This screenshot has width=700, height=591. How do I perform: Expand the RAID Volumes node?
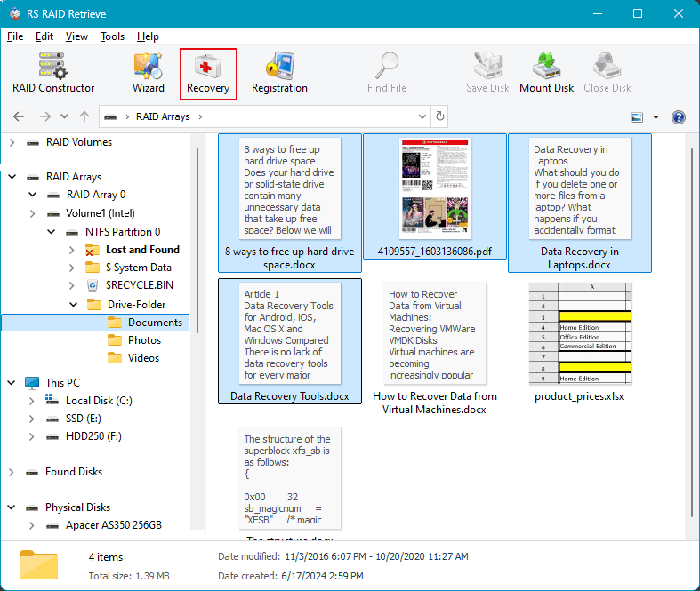tap(12, 143)
